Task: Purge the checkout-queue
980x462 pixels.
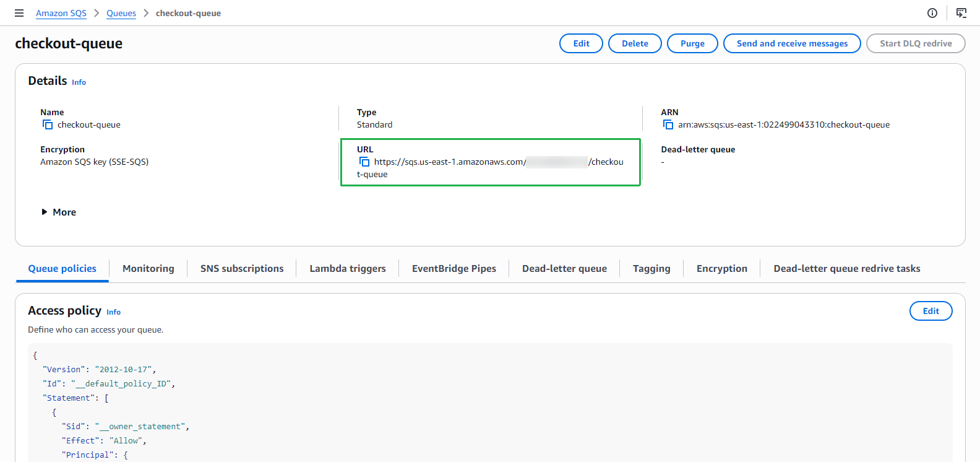Action: pyautogui.click(x=692, y=43)
